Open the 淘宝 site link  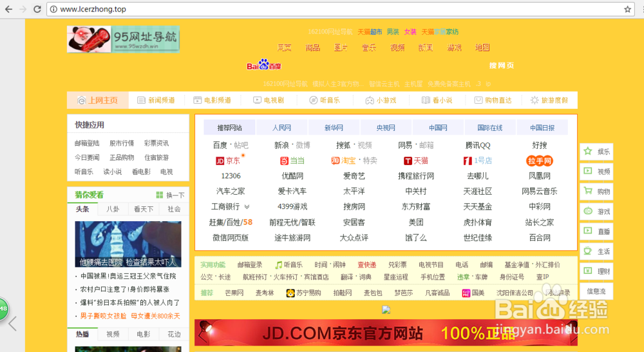(x=343, y=161)
